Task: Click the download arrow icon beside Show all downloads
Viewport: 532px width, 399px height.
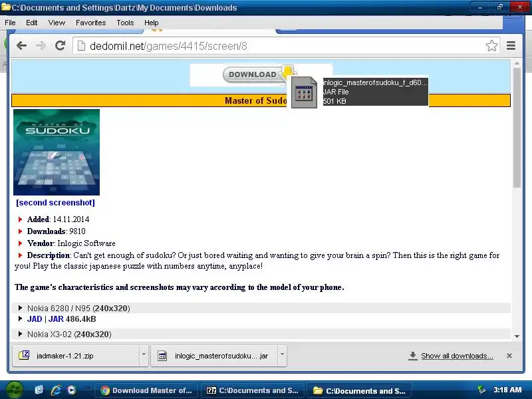Action: (412, 356)
